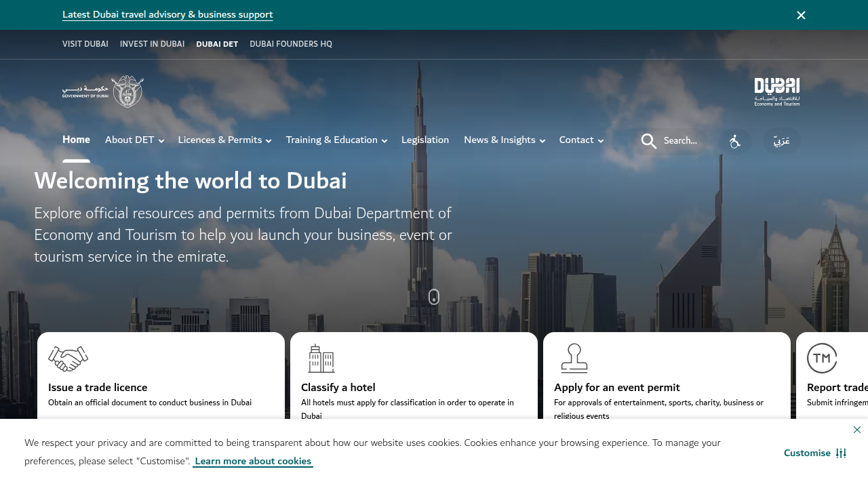Screen dimensions: 868x488
Task: Click the Government of Dubai logo
Action: [103, 91]
